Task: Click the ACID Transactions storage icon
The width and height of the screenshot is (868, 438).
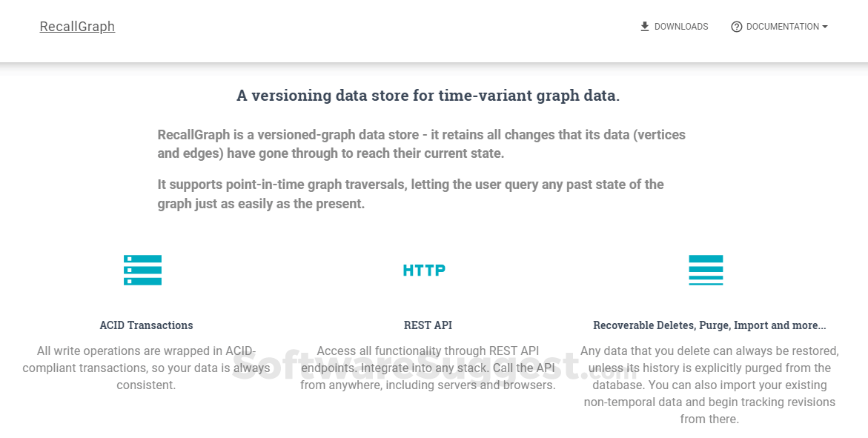Action: [x=142, y=270]
